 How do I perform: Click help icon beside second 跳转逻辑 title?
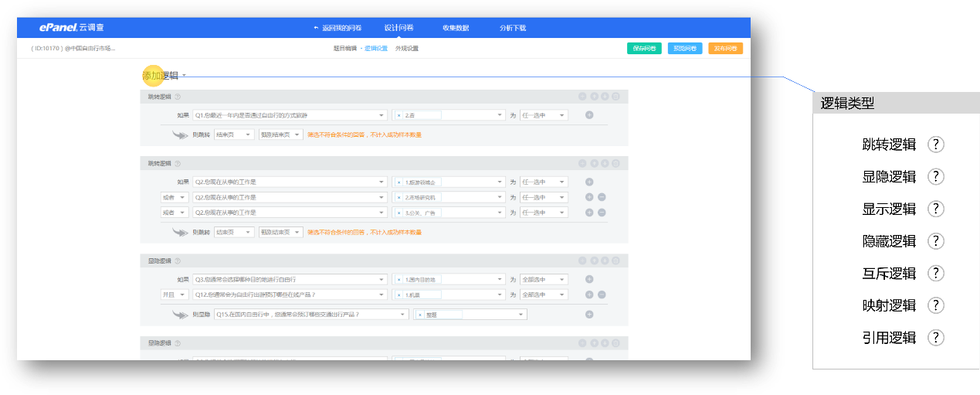point(178,164)
